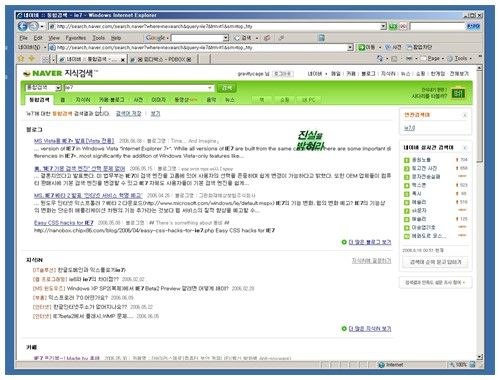Open the Page menu in the command bar
Viewport: 500px width, 380px height.
[432, 58]
